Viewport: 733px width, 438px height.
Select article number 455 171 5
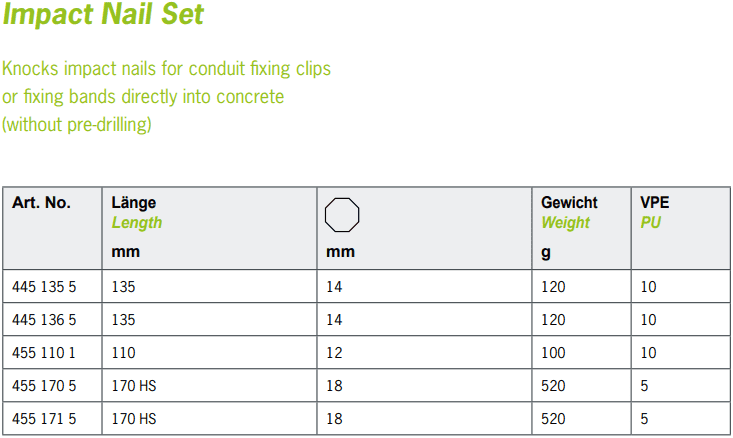pyautogui.click(x=44, y=419)
